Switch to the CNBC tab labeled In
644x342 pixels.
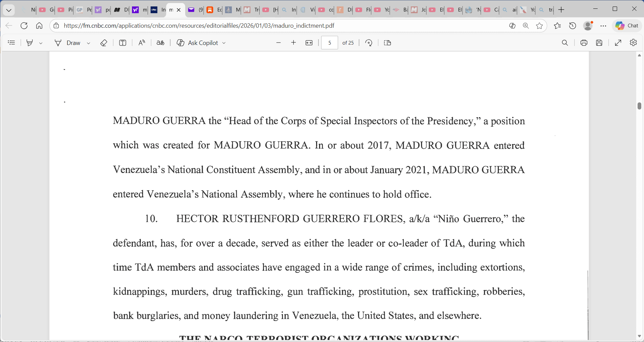158,10
